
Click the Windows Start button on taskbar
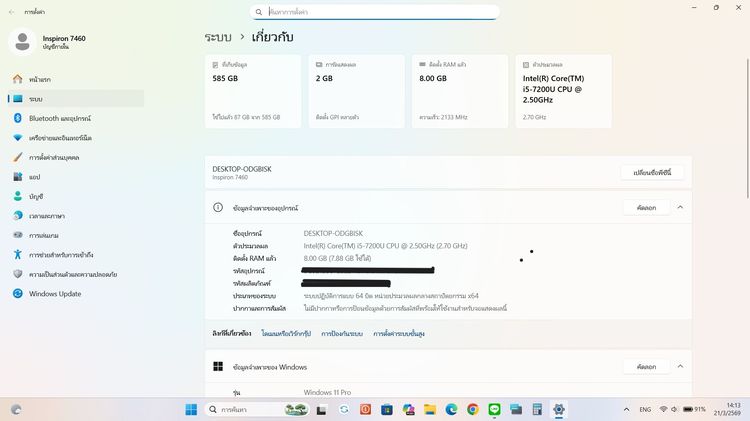[x=191, y=410]
